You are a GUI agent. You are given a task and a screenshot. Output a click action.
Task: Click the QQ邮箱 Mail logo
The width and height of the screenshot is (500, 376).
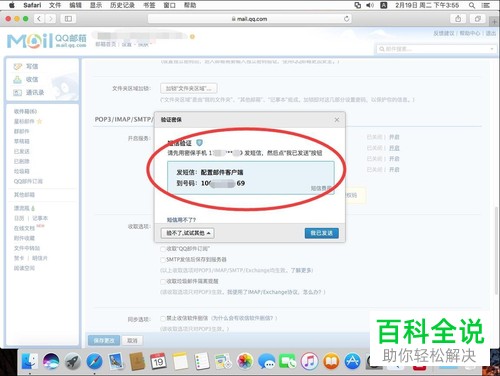click(47, 41)
